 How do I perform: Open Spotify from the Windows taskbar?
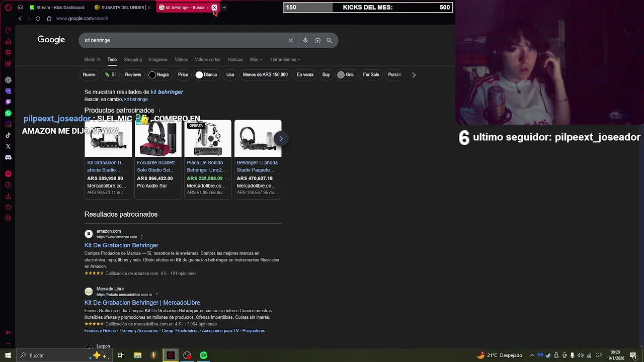pos(204,355)
